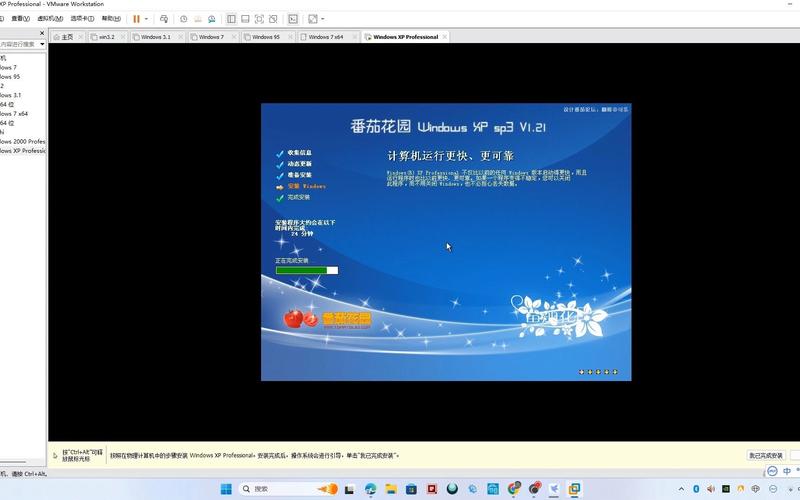This screenshot has width=800, height=500.
Task: Click the Revert to snapshot toolbar icon
Action: click(198, 19)
